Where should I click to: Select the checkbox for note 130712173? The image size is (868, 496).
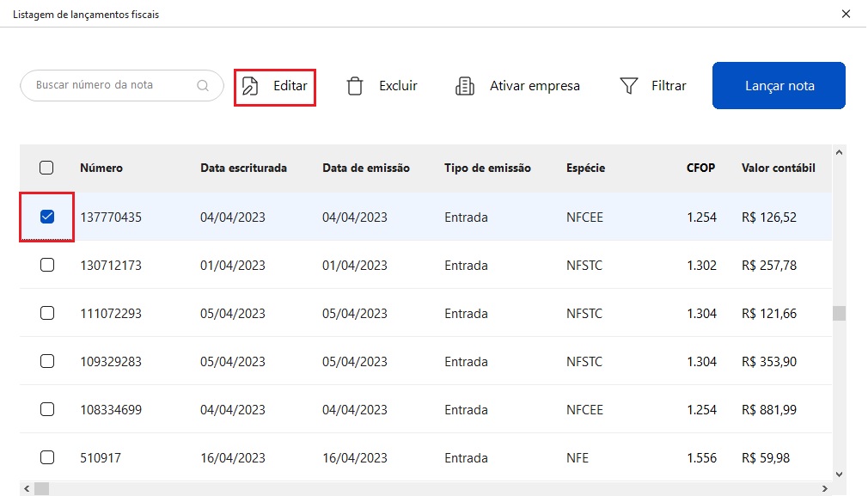click(47, 265)
